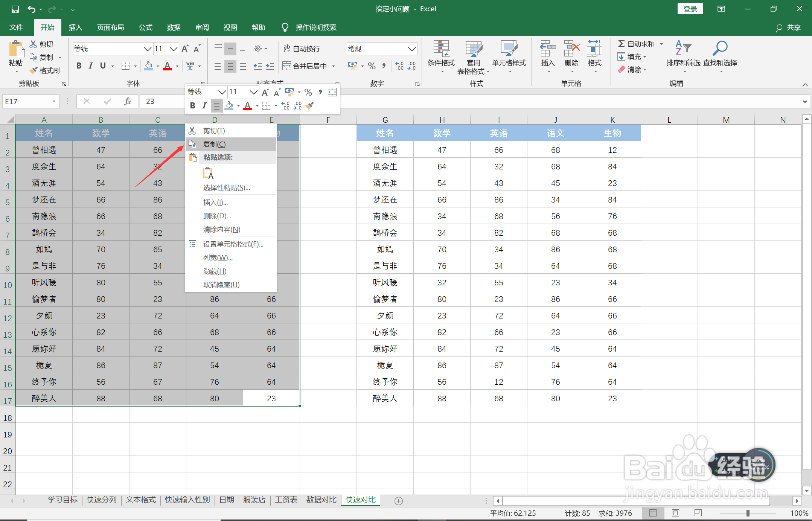Open the ribbon font size dropdown
The image size is (812, 521).
tap(173, 49)
